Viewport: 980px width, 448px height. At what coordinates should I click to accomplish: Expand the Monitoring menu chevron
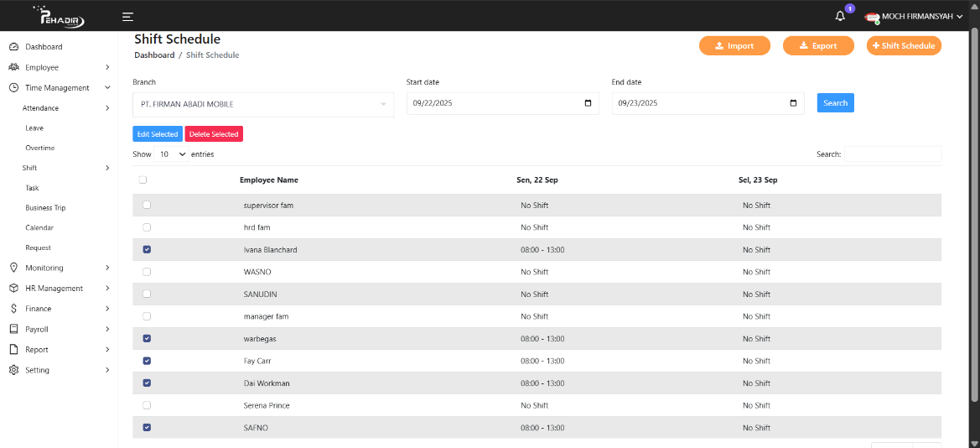(x=107, y=268)
